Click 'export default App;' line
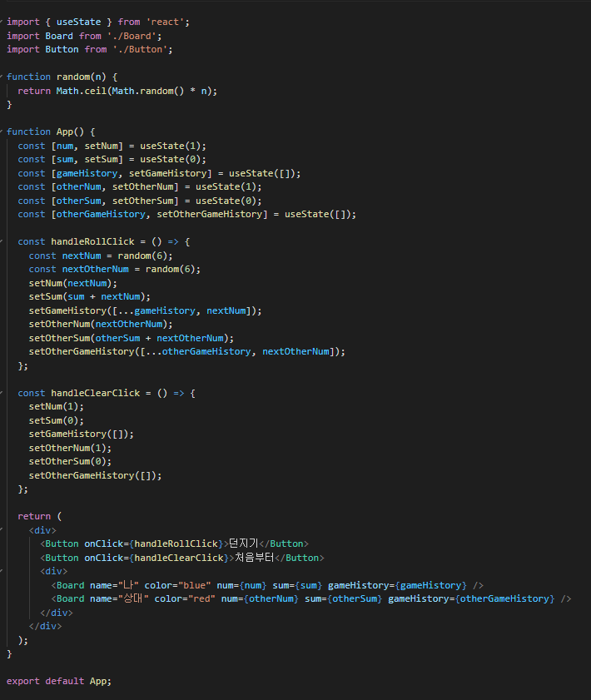 pos(59,681)
